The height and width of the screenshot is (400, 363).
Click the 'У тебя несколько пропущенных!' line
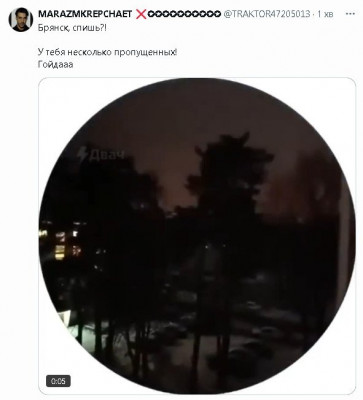coord(107,52)
